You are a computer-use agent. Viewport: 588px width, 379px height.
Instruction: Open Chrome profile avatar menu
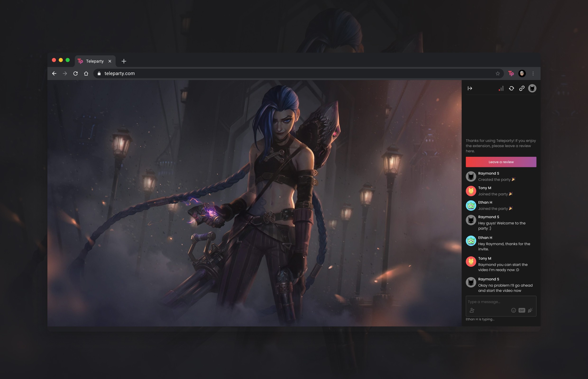pos(522,73)
